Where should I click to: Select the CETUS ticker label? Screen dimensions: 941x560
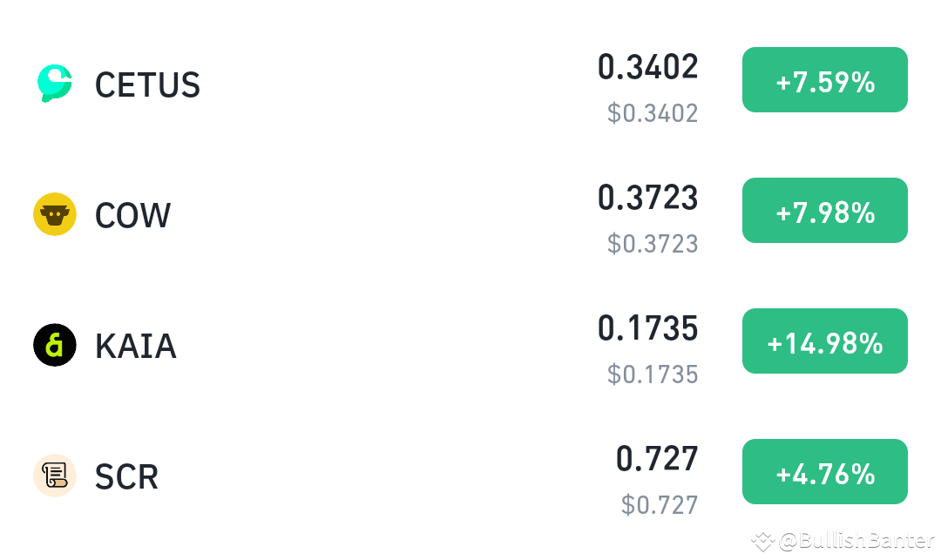(146, 84)
